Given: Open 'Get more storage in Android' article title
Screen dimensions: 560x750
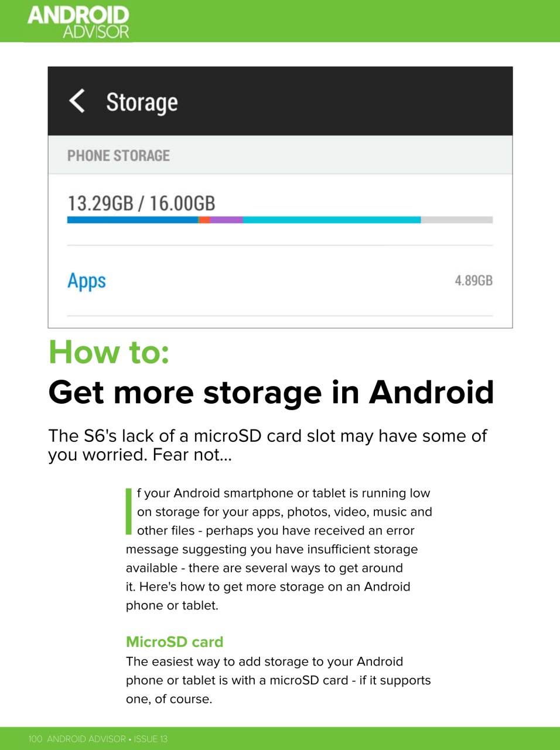Looking at the screenshot, I should point(271,393).
